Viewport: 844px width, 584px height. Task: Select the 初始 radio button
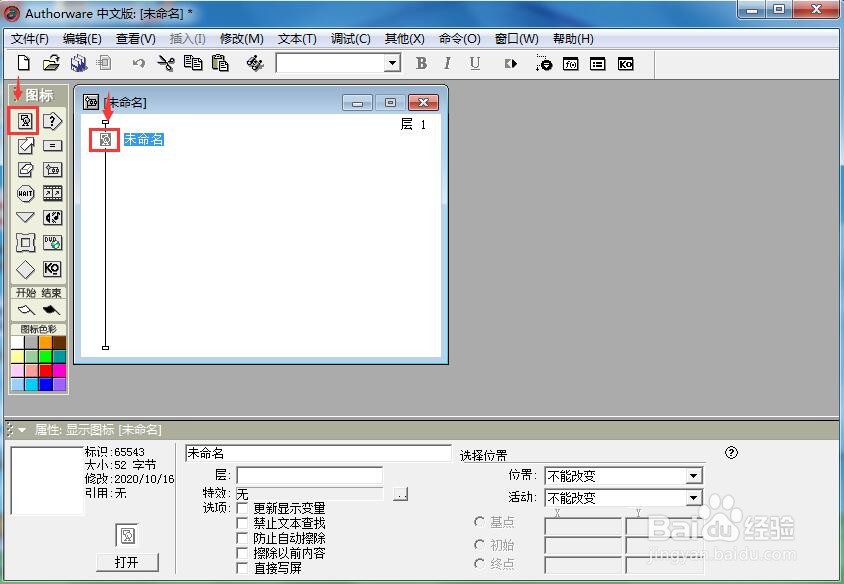[479, 545]
